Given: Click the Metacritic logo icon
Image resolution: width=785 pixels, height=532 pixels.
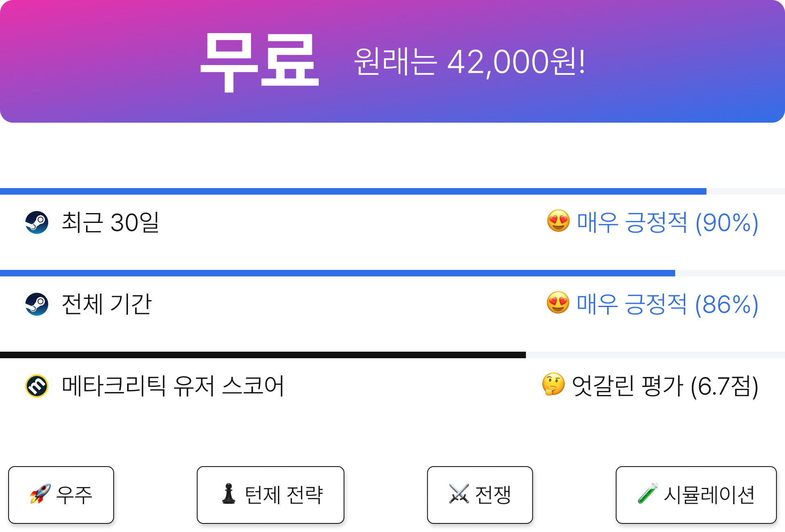Looking at the screenshot, I should tap(37, 386).
